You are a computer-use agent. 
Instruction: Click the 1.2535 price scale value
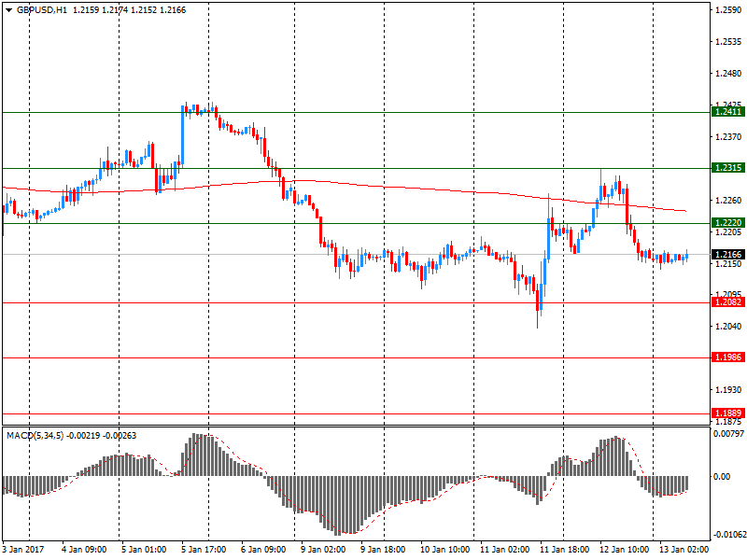[x=728, y=42]
